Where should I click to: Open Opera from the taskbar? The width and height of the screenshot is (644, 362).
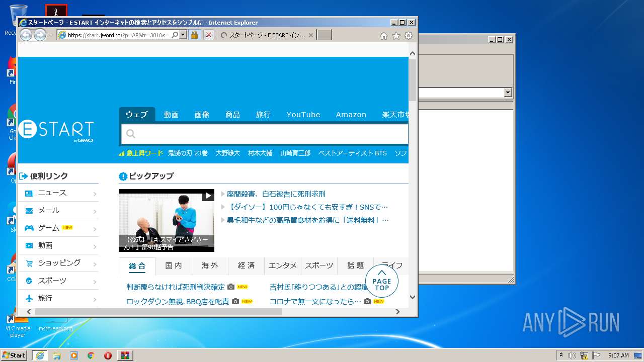point(108,355)
